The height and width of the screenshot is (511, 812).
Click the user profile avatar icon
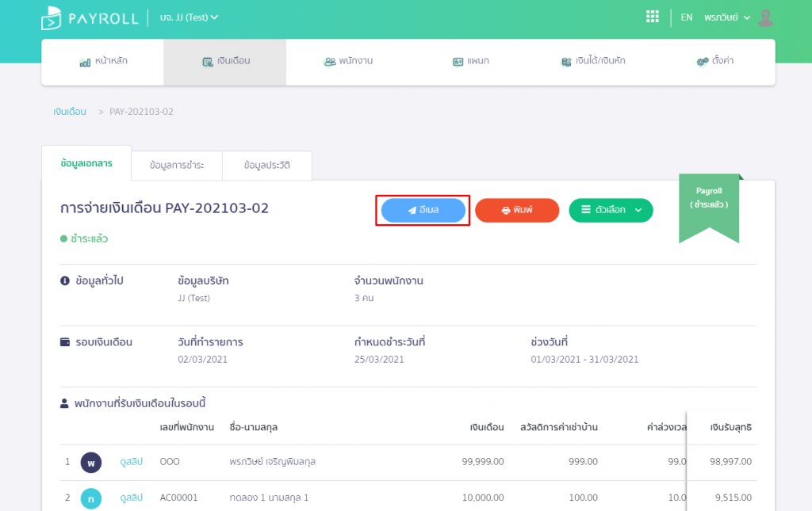coord(765,17)
